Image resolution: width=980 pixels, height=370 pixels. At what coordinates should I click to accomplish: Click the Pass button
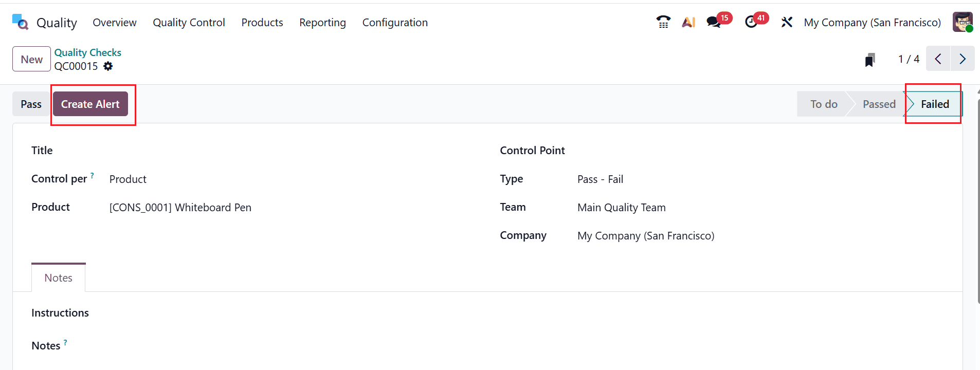coord(31,104)
